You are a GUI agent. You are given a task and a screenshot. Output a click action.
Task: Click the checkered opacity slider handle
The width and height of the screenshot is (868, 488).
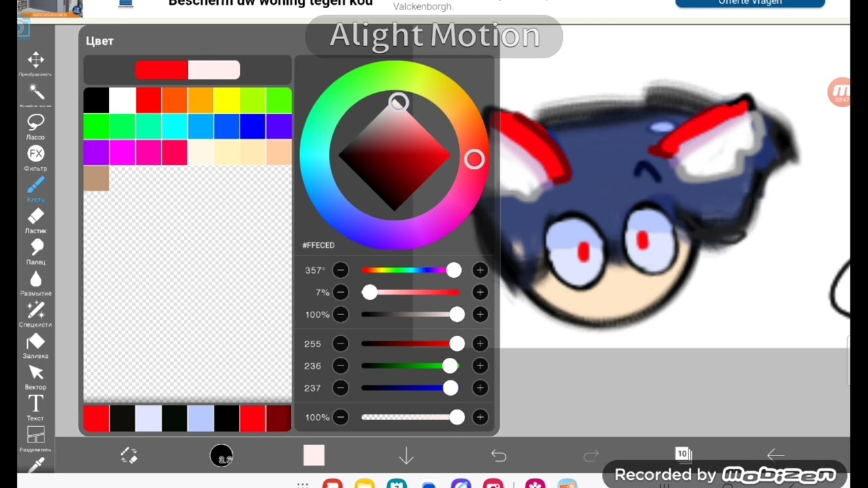click(457, 417)
